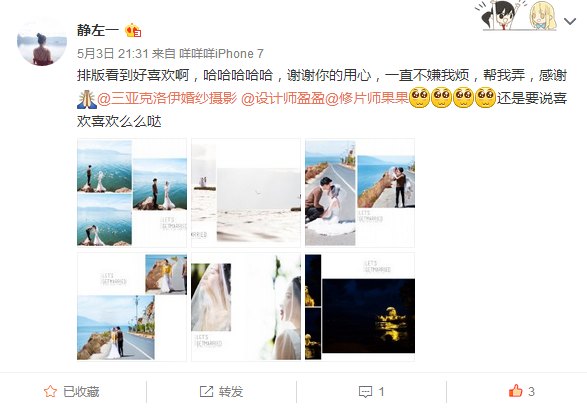Click the crown membership badge icon
This screenshot has width=587, height=408.
click(x=133, y=30)
